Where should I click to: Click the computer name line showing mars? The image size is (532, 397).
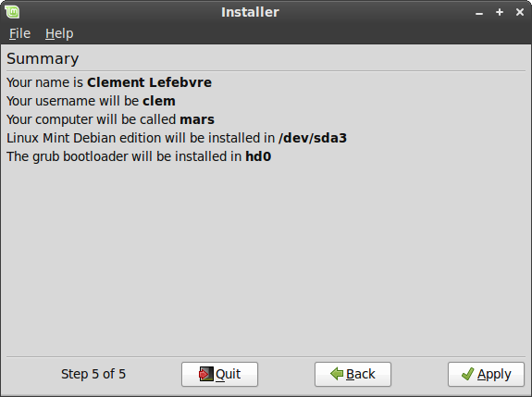coord(110,119)
